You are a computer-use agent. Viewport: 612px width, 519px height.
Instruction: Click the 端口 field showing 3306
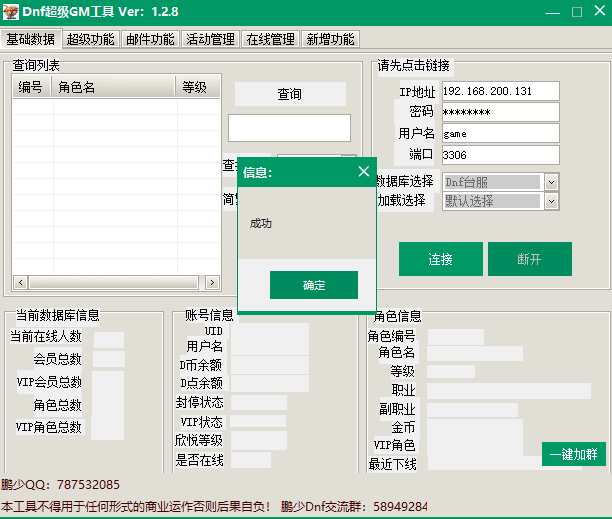point(499,154)
